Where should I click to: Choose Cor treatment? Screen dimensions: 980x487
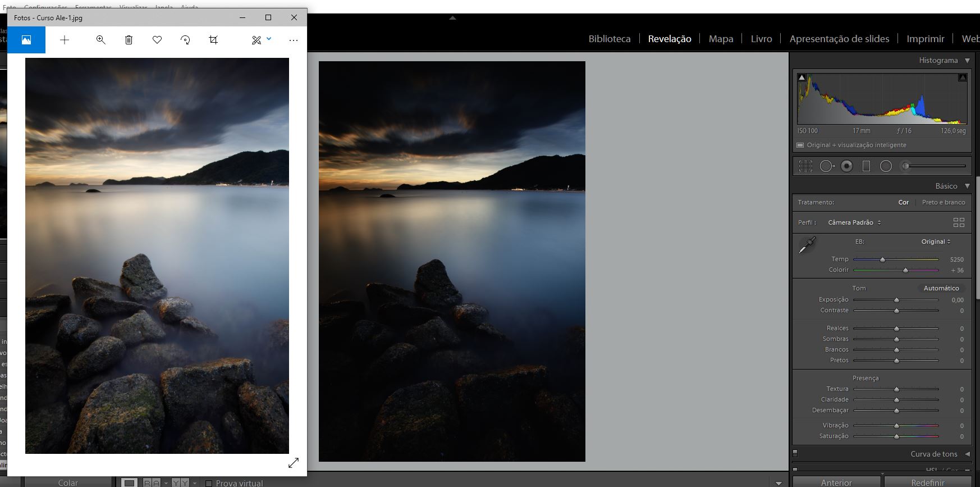(x=903, y=202)
